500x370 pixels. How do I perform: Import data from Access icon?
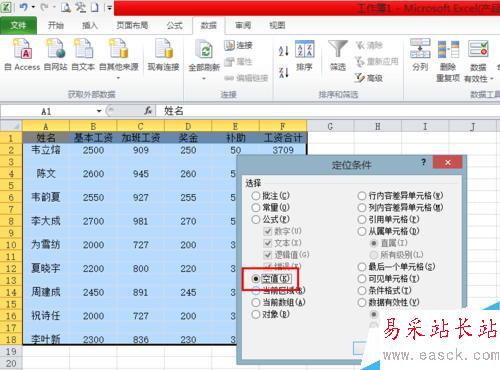[22, 49]
